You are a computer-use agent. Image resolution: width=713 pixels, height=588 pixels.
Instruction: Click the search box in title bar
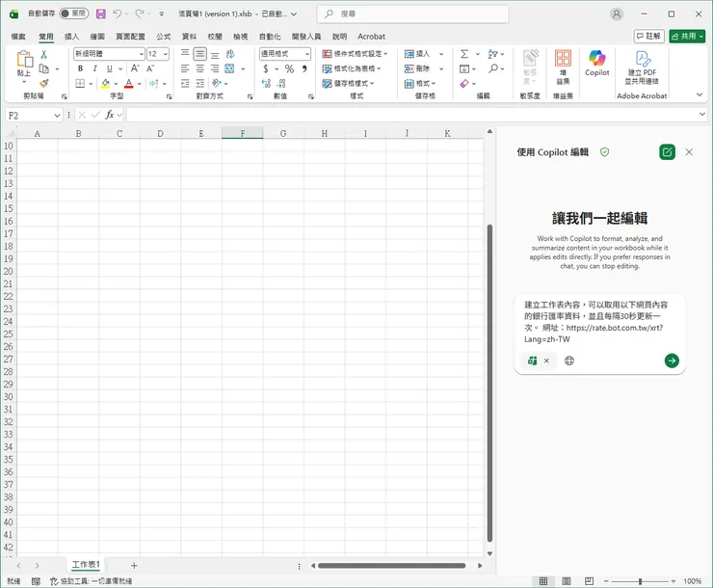click(412, 14)
